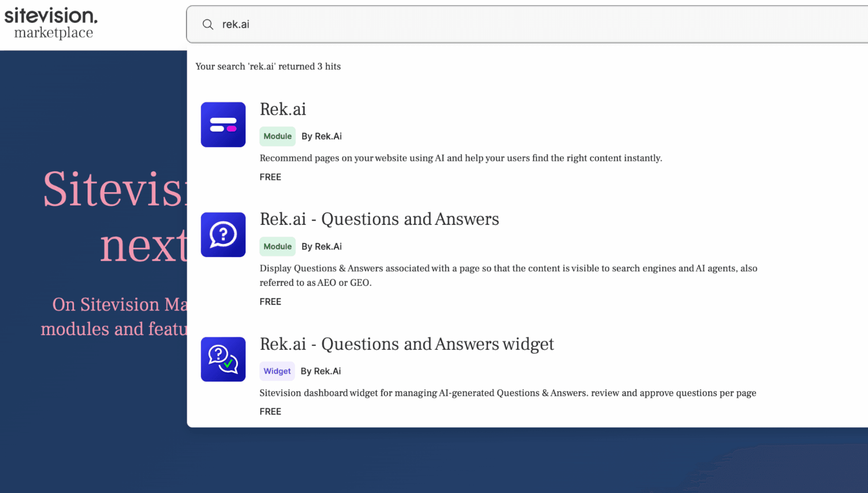Click FREE label under Rek.ai module
Screen dimensions: 868x493
(x=270, y=177)
